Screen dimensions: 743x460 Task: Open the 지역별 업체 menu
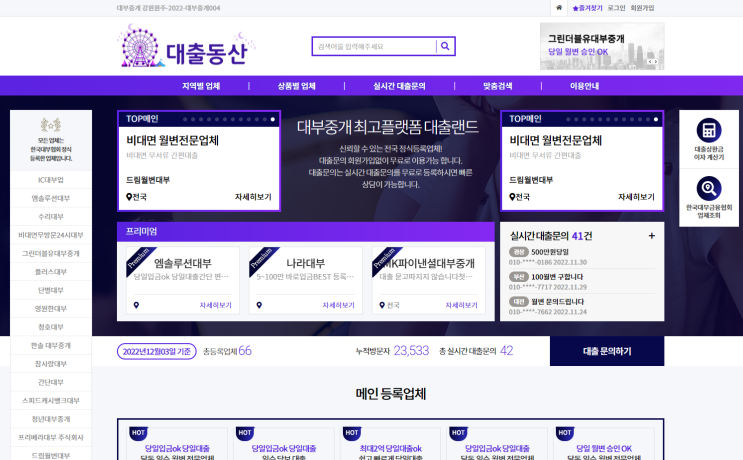pyautogui.click(x=201, y=86)
